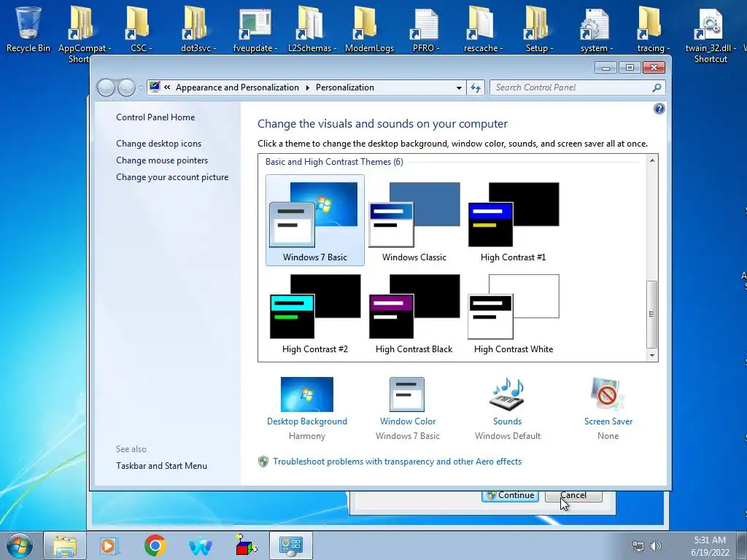The width and height of the screenshot is (747, 560).
Task: Apply the High Contrast #2 theme
Action: (x=315, y=313)
